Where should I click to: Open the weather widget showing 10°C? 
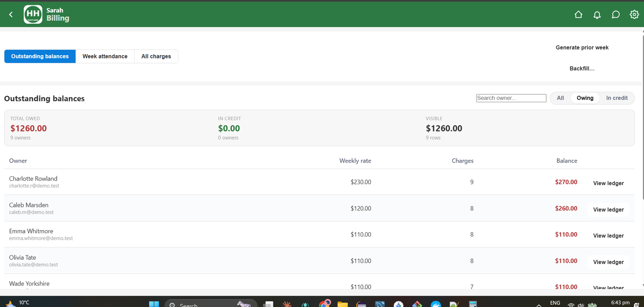(17, 303)
